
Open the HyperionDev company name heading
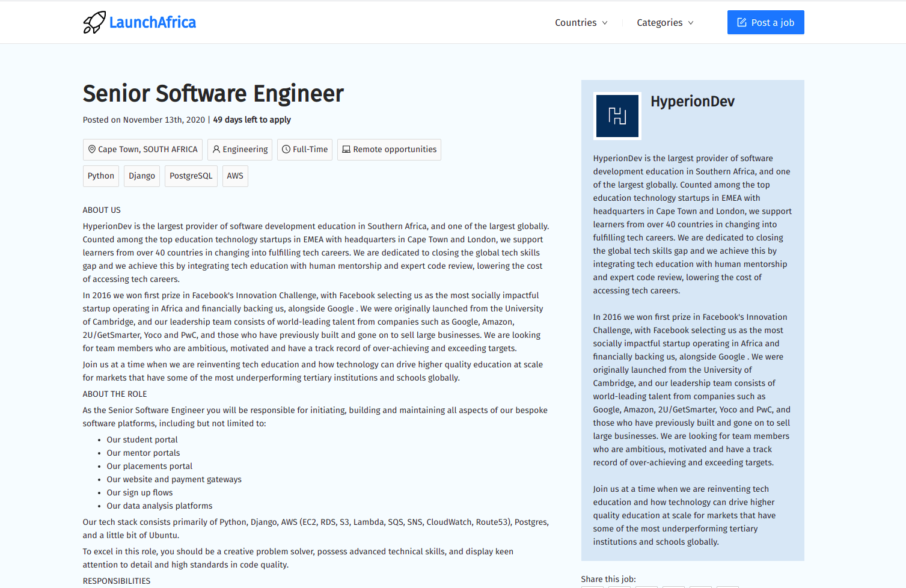pyautogui.click(x=693, y=102)
